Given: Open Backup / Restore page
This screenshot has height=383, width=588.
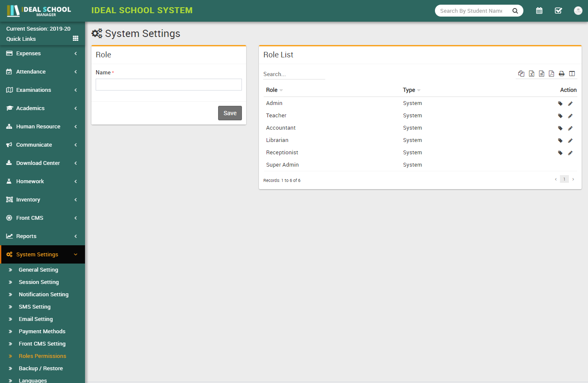Looking at the screenshot, I should (x=41, y=368).
